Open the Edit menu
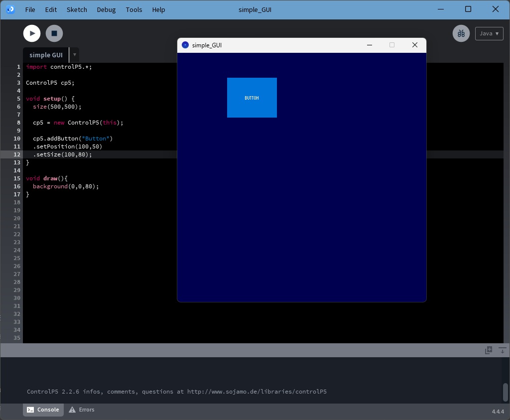Screen dimensions: 510x420 coord(51,10)
